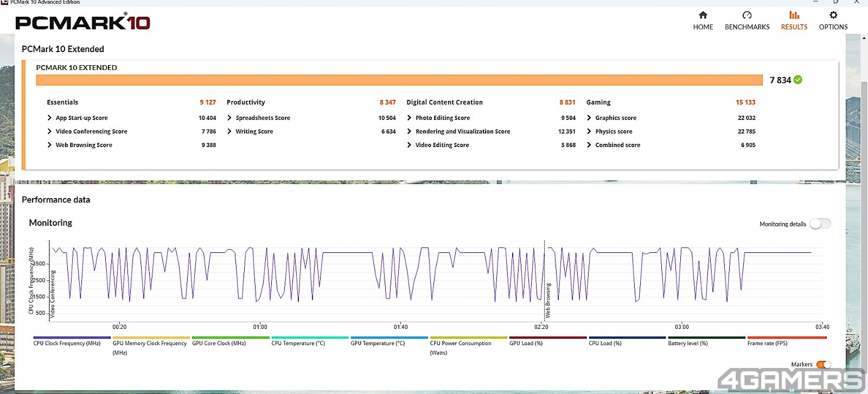
Task: Click the orange PCMark 10 Extended score bar
Action: point(399,80)
